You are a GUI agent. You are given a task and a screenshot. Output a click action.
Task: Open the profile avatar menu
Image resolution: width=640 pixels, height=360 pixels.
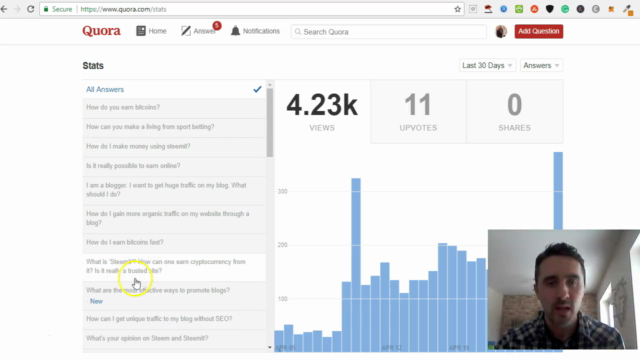tap(501, 31)
